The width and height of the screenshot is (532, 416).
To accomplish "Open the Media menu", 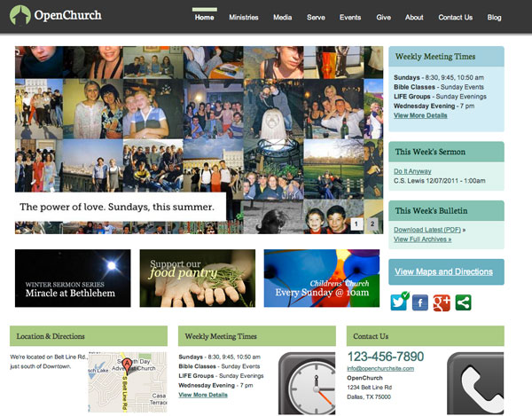I will (x=283, y=18).
